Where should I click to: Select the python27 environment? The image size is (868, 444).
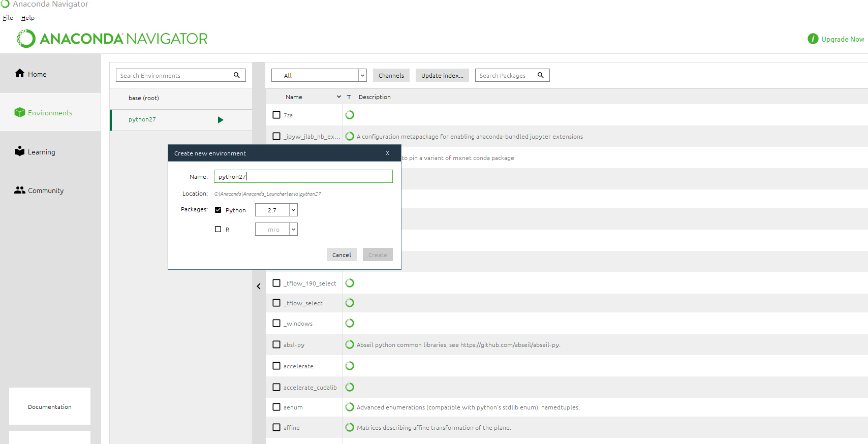click(181, 120)
